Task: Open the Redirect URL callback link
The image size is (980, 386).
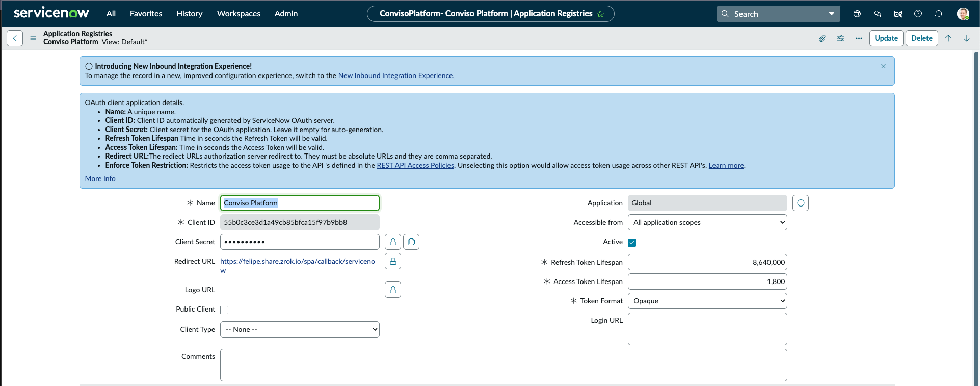Action: (x=298, y=266)
